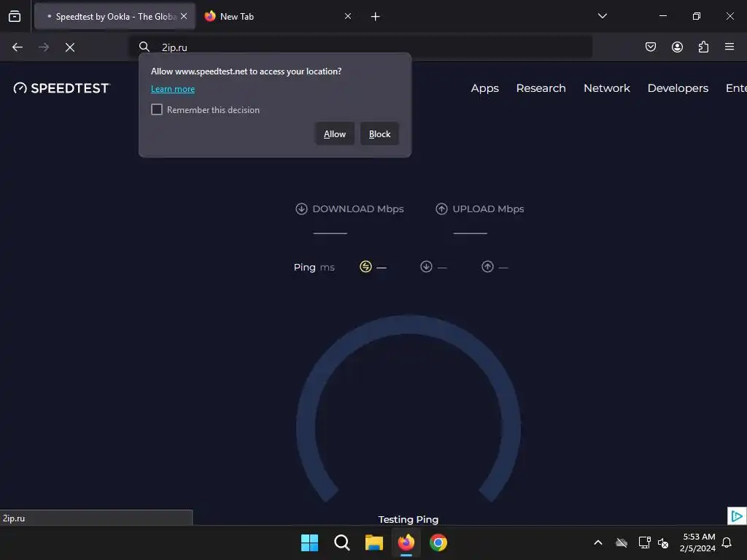The image size is (747, 560).
Task: Open Firefox View tab list icon
Action: coord(15,16)
